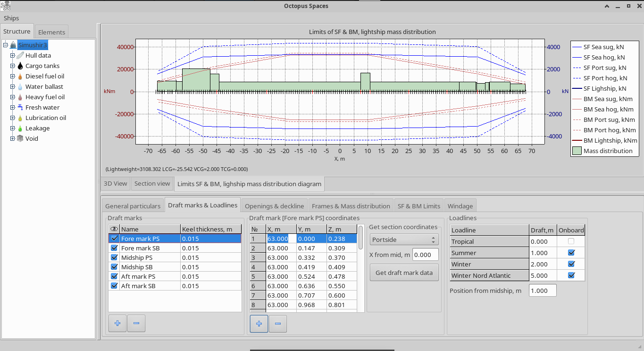Select Y value 0.147 in row 2

312,248
